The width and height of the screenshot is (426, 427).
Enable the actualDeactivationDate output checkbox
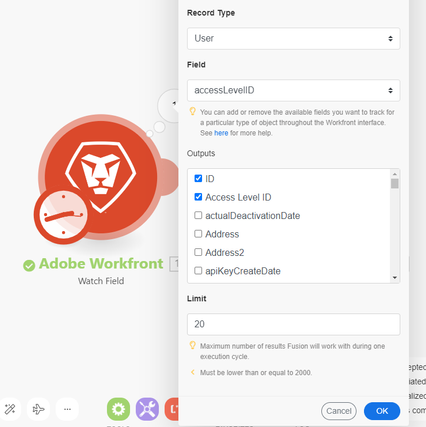pyautogui.click(x=198, y=215)
